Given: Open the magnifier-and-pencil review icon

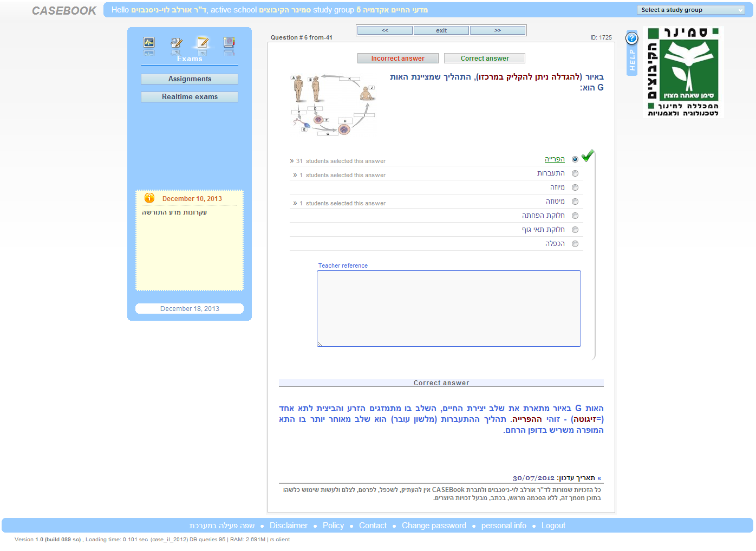Looking at the screenshot, I should click(x=176, y=42).
